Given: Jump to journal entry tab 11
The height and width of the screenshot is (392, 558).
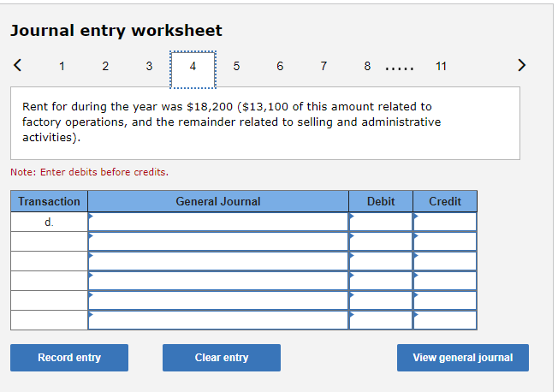Looking at the screenshot, I should pos(441,66).
